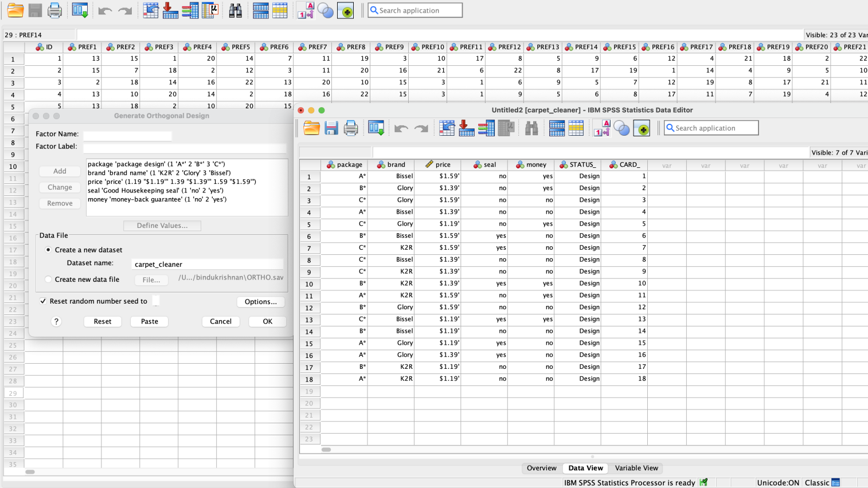The height and width of the screenshot is (488, 868).
Task: Click Go to Case icon in carpet_cleaner toolbar
Action: tap(447, 128)
